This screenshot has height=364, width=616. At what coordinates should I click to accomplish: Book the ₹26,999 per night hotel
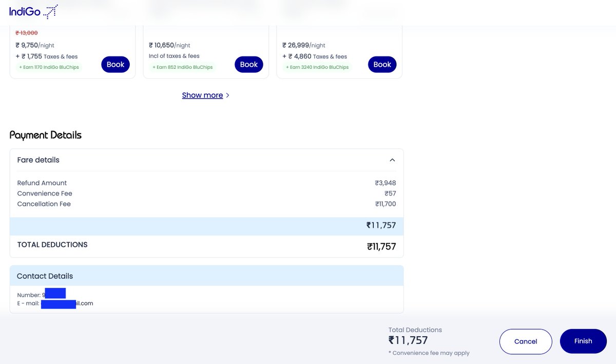(x=382, y=64)
